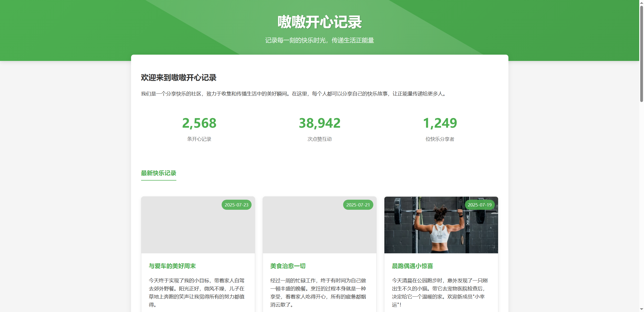Select the 最新快乐记录 section tab
The width and height of the screenshot is (644, 312).
158,173
